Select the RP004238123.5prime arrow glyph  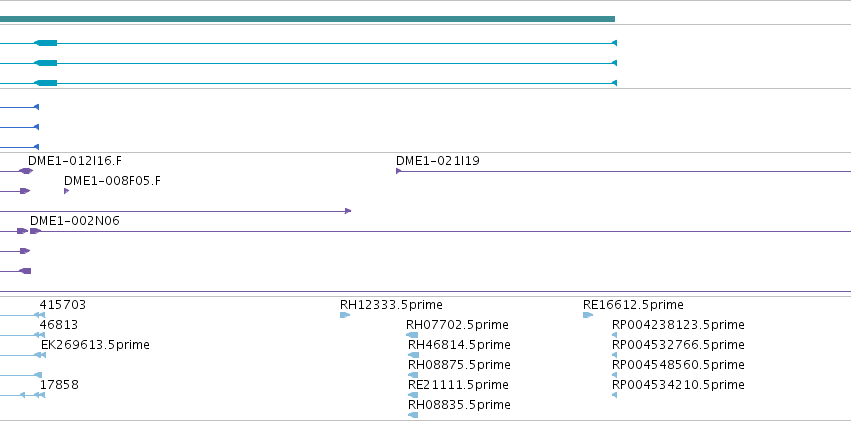614,335
